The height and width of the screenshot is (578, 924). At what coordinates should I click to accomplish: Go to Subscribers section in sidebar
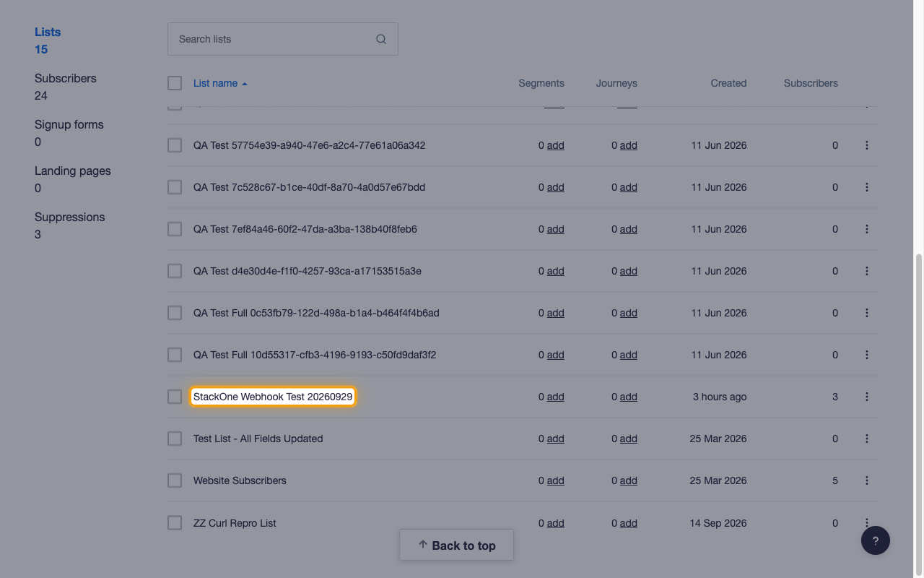click(x=65, y=87)
